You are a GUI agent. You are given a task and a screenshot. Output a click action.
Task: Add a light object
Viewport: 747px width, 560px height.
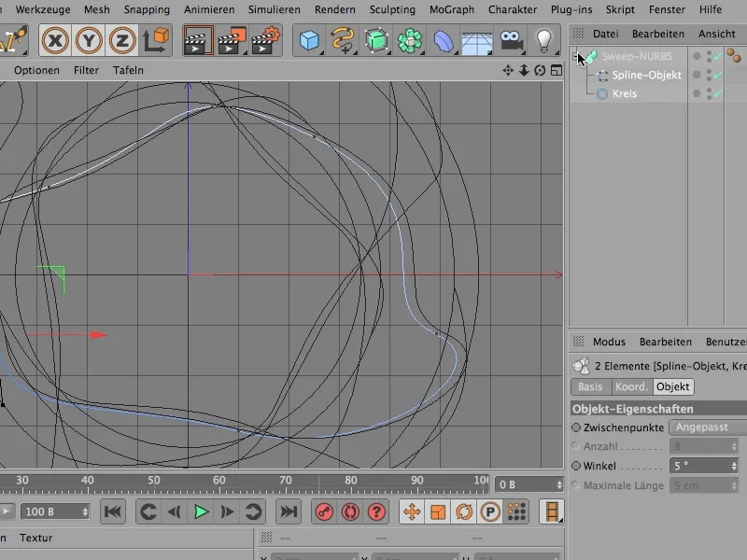point(544,40)
